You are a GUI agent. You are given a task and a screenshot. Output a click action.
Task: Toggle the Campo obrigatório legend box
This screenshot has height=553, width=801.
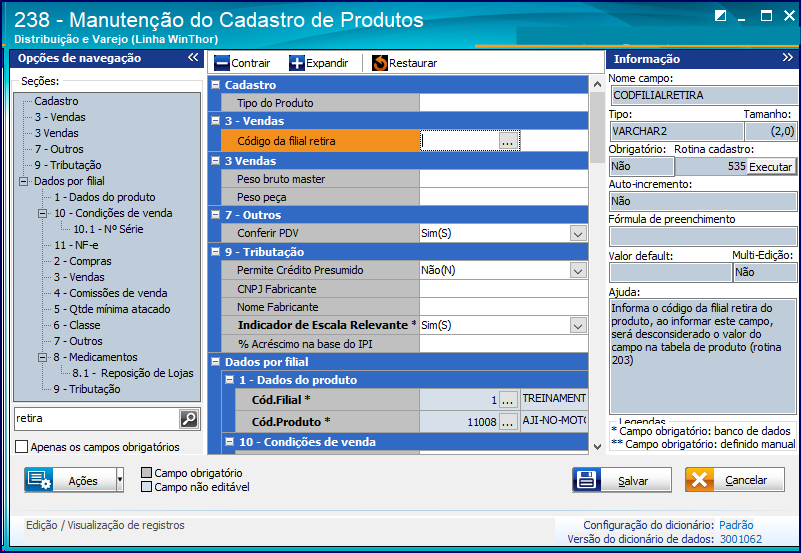pyautogui.click(x=147, y=473)
